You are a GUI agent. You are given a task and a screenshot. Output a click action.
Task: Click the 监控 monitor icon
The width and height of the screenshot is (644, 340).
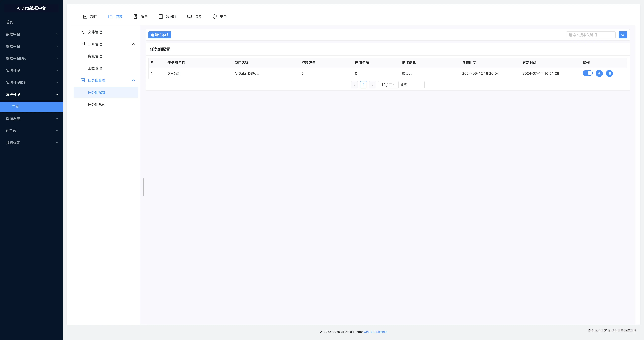coord(190,16)
